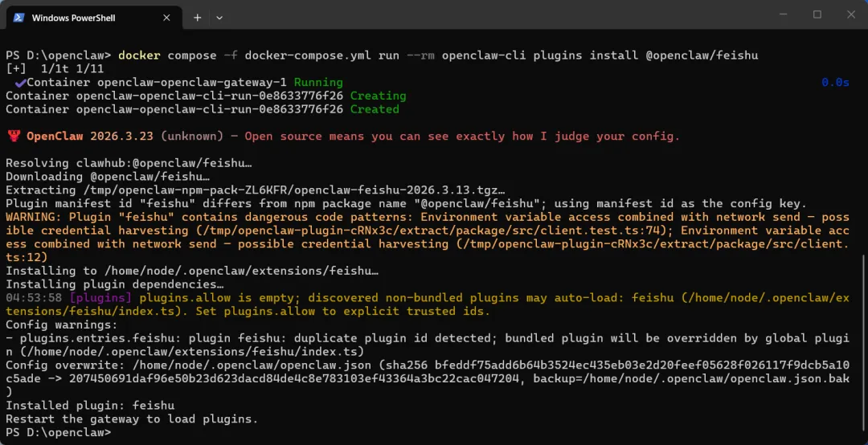Click the '- plugins.entries.feishu:' warning line
This screenshot has height=445, width=868.
(x=427, y=345)
